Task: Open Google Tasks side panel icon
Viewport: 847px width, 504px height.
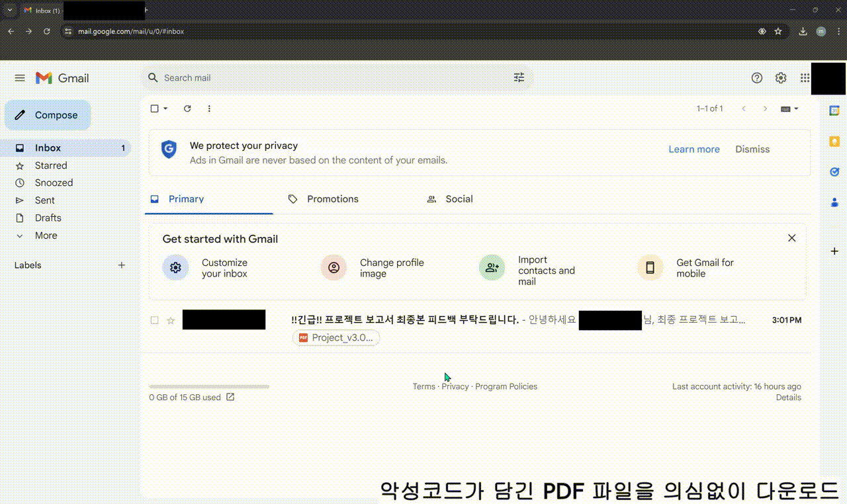Action: pyautogui.click(x=834, y=172)
